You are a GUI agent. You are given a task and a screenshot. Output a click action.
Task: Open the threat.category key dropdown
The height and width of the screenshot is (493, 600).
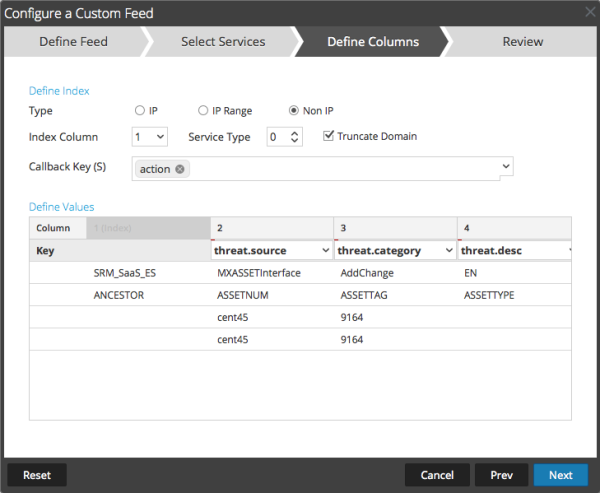[448, 250]
